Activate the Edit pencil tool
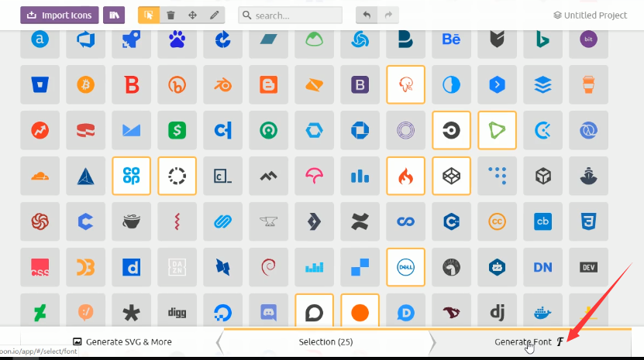Image resolution: width=644 pixels, height=360 pixels. pos(215,15)
